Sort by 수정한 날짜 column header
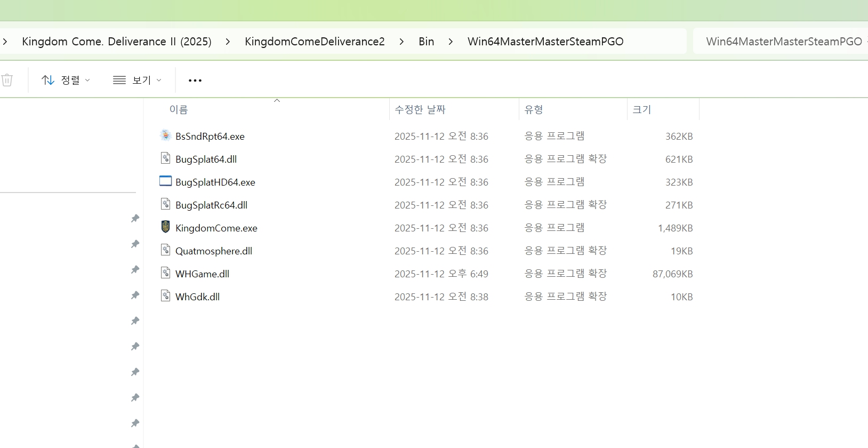Viewport: 868px width, 448px height. pos(420,109)
